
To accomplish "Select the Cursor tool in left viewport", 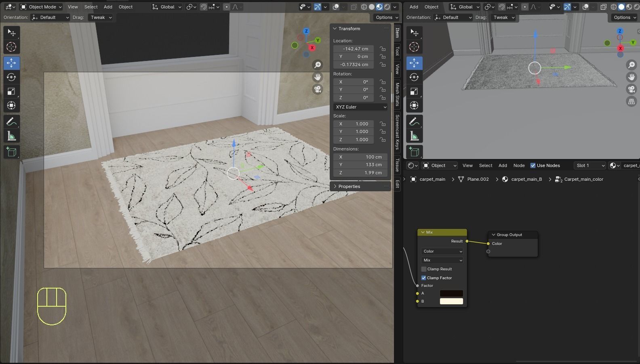I will click(x=11, y=47).
